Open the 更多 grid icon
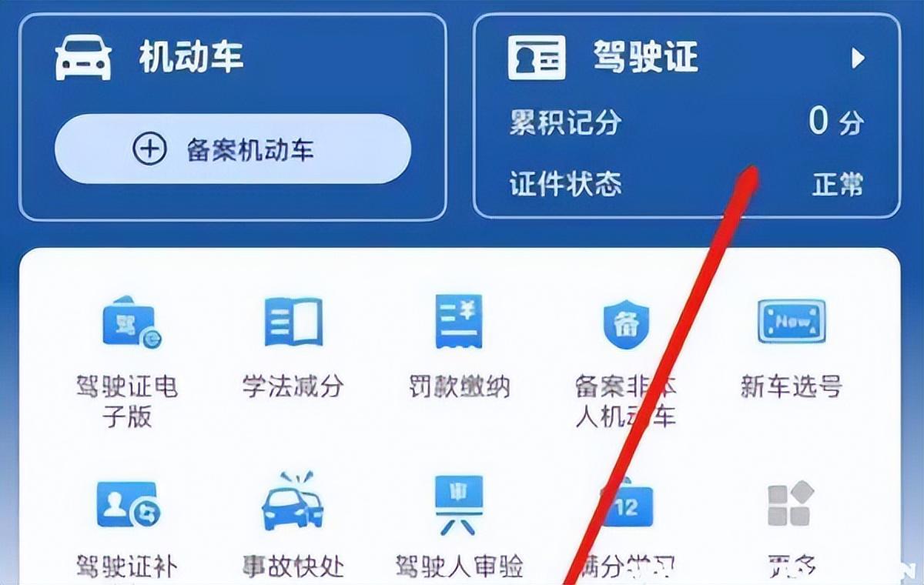924x585 pixels. [791, 505]
